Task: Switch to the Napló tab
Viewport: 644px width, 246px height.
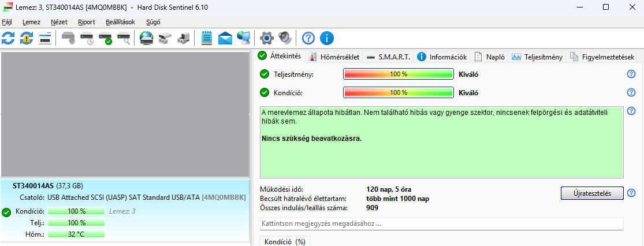Action: pyautogui.click(x=490, y=57)
